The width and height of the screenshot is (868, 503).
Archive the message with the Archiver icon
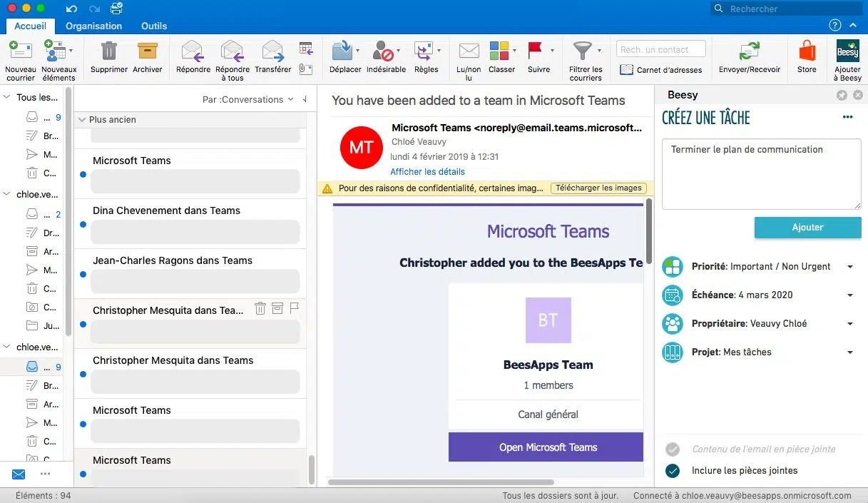[x=147, y=51]
